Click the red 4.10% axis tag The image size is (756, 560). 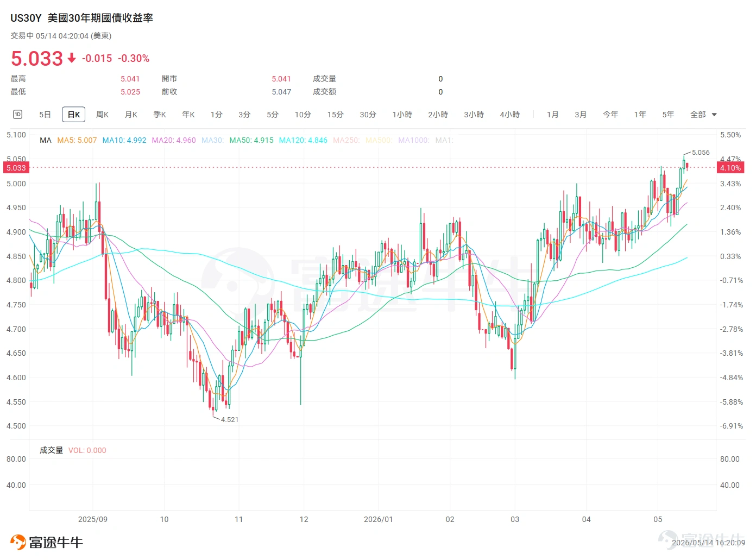pyautogui.click(x=730, y=168)
